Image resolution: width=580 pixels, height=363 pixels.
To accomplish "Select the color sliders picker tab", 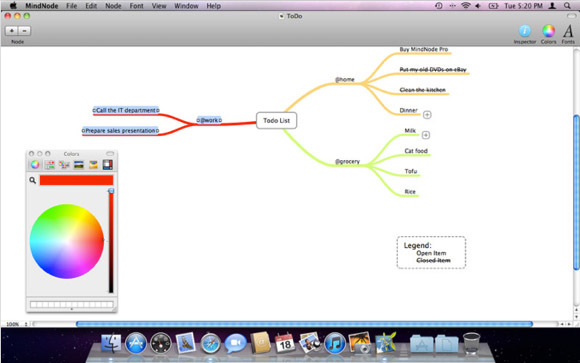I will (49, 165).
